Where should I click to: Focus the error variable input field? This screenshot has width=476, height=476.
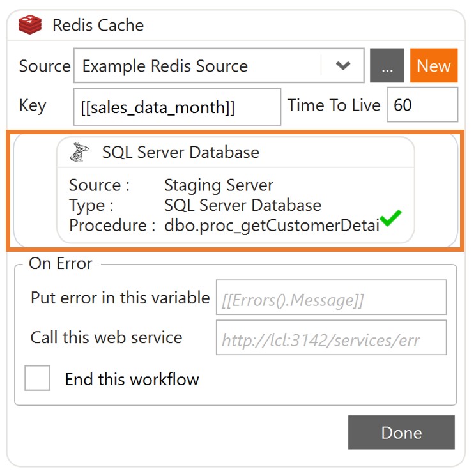pos(331,298)
